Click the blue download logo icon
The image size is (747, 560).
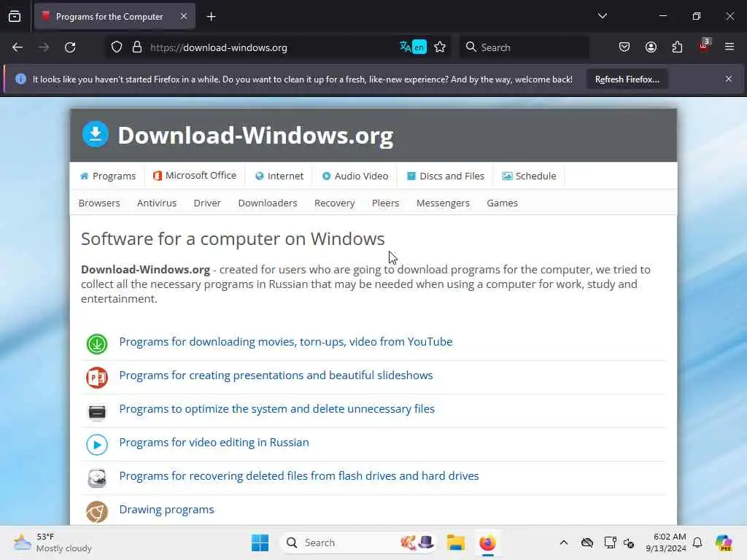pyautogui.click(x=96, y=134)
